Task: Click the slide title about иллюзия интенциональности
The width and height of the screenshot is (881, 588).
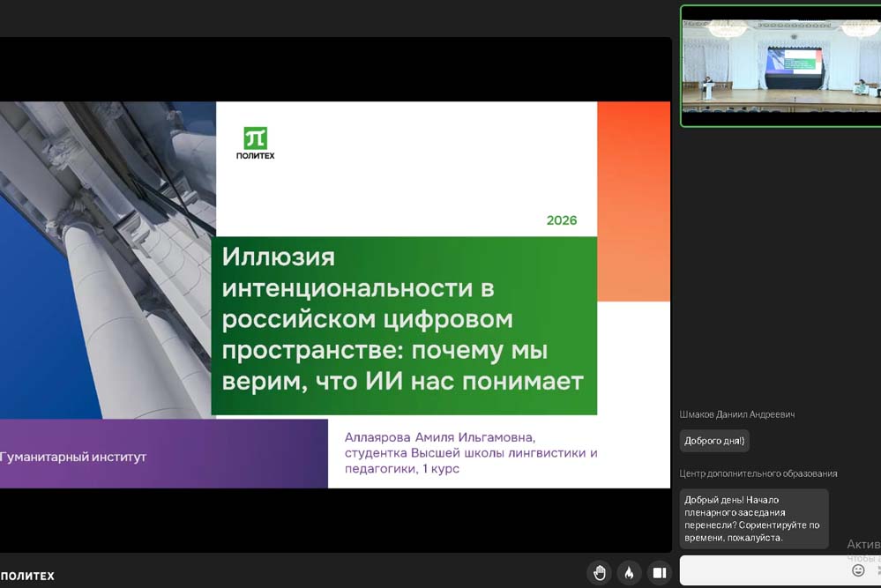Action: click(x=403, y=318)
